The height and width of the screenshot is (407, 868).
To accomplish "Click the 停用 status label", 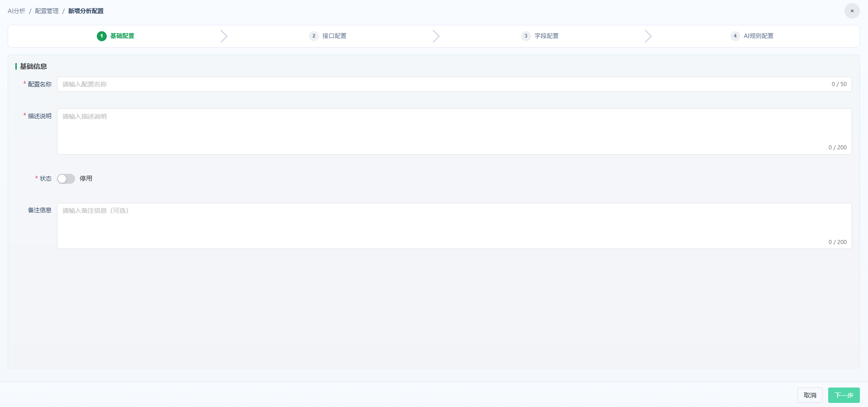I will (x=86, y=179).
